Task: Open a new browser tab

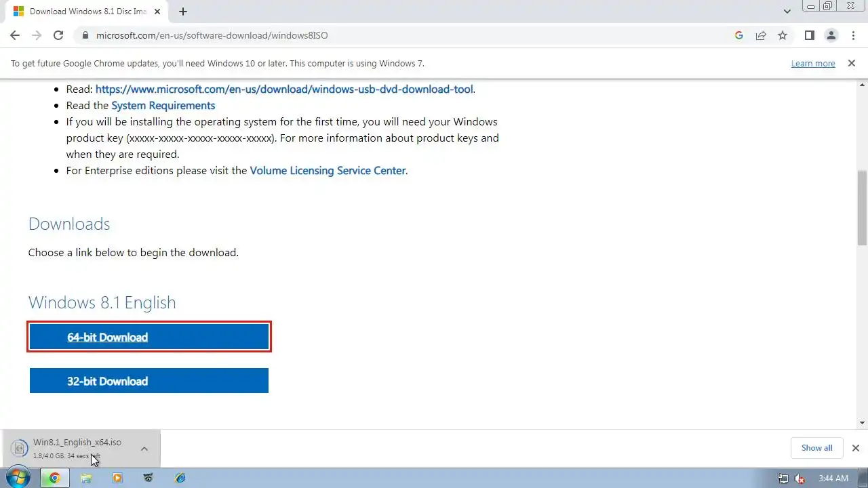Action: (x=182, y=12)
